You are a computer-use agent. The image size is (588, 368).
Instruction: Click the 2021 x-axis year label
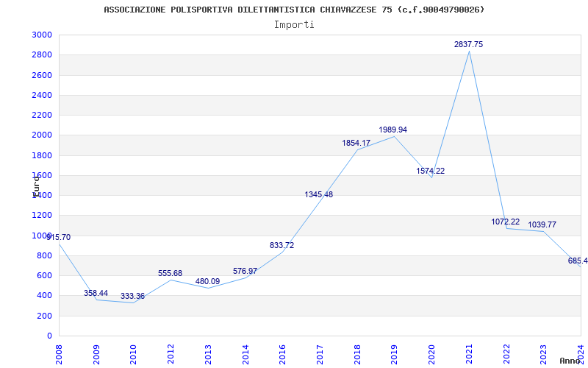pyautogui.click(x=470, y=354)
